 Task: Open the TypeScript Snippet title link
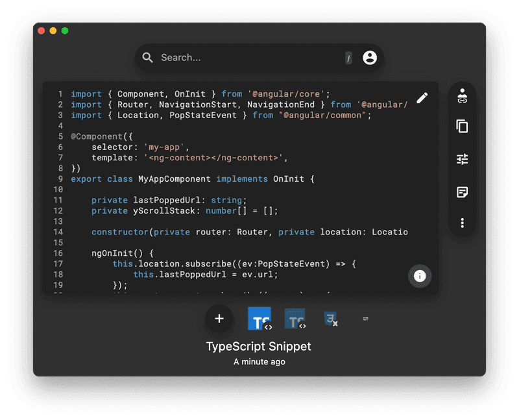point(258,346)
